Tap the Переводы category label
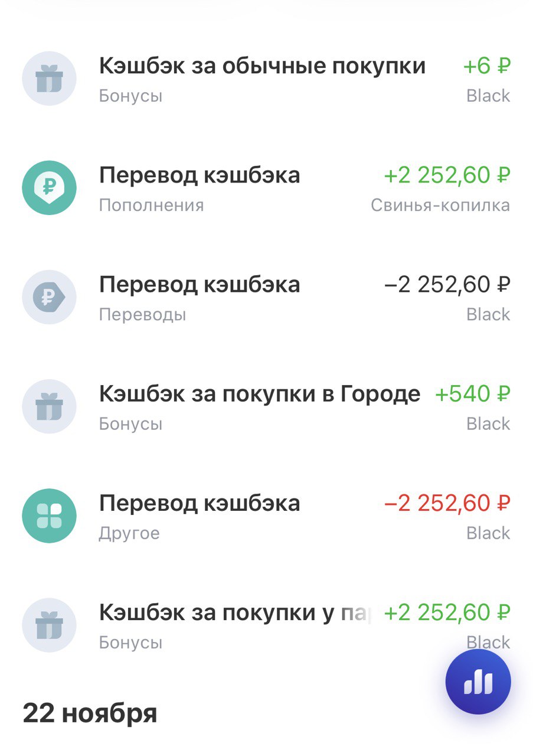This screenshot has width=533, height=756. pyautogui.click(x=142, y=315)
